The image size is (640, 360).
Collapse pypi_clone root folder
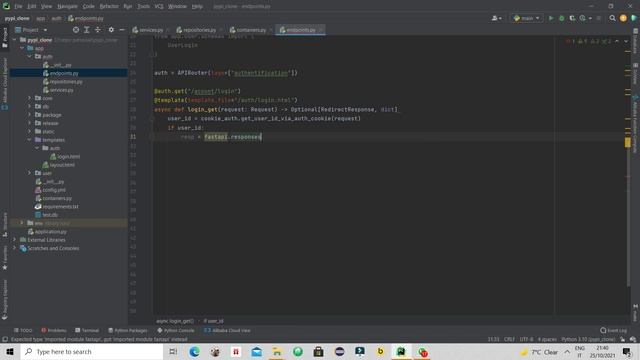click(x=15, y=40)
